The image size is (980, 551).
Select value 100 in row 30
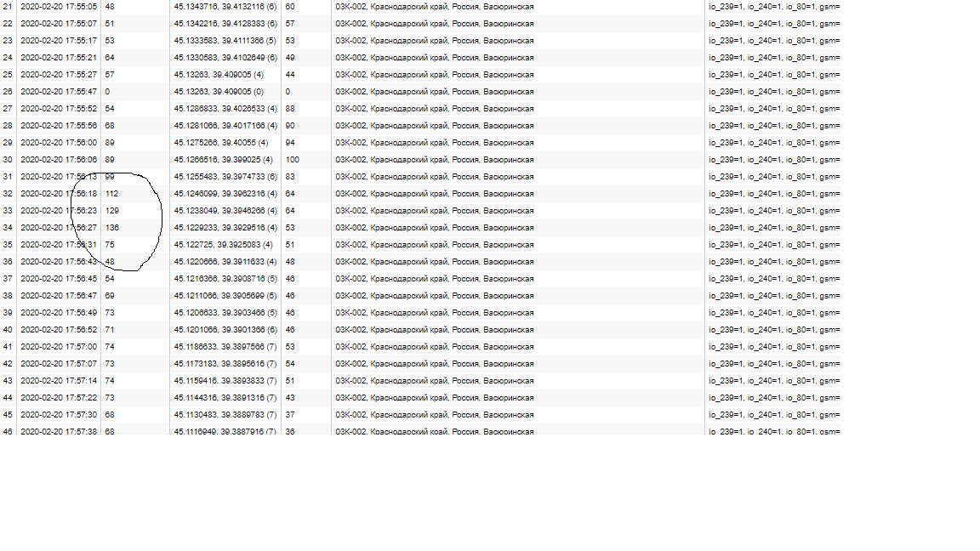pyautogui.click(x=293, y=160)
